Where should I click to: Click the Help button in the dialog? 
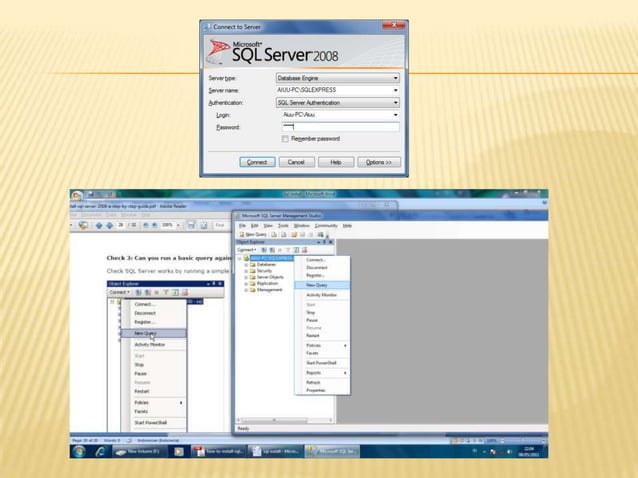click(x=336, y=162)
